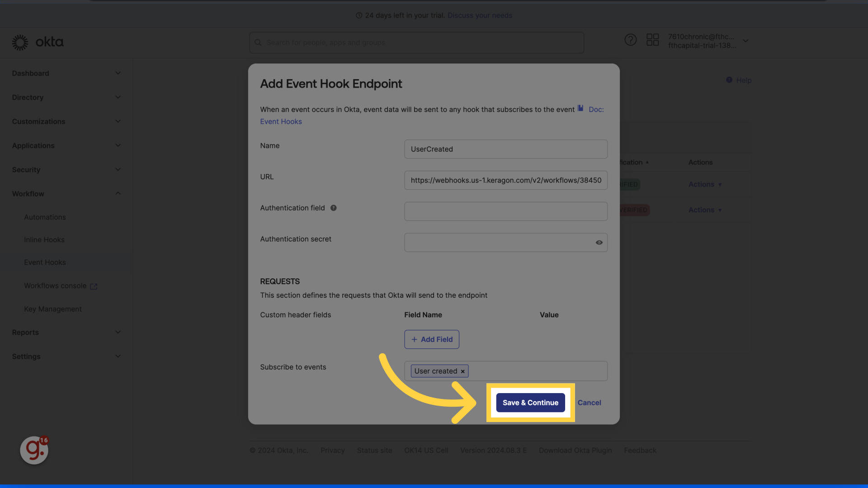Click the Authentication field input box
Screen dimensions: 868x488
pyautogui.click(x=505, y=211)
